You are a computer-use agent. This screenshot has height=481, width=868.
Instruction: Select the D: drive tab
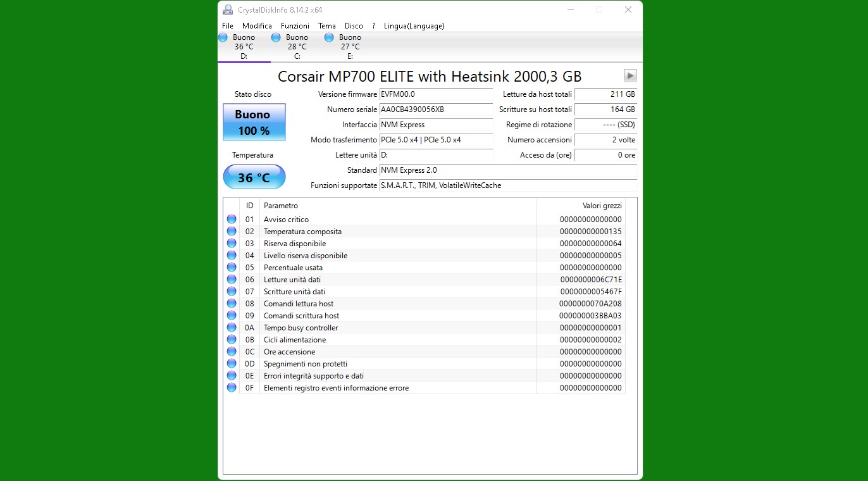(x=244, y=47)
